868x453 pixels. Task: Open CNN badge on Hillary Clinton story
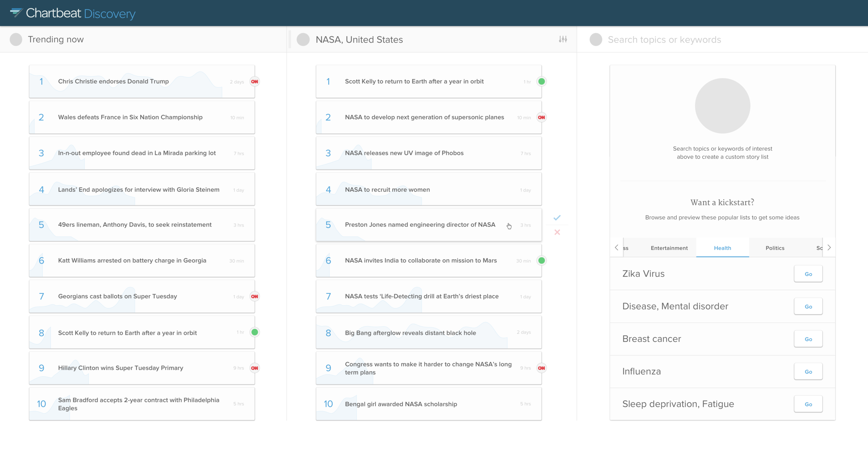(x=254, y=368)
